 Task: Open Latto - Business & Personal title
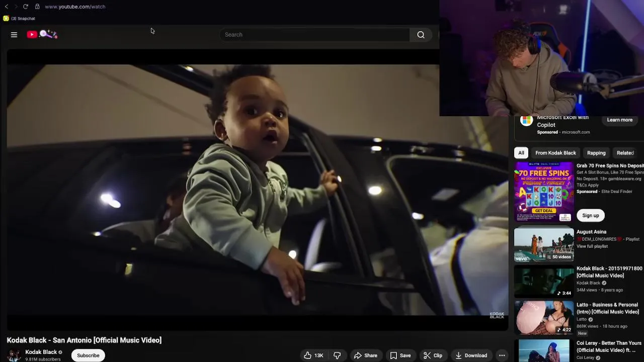(x=607, y=308)
